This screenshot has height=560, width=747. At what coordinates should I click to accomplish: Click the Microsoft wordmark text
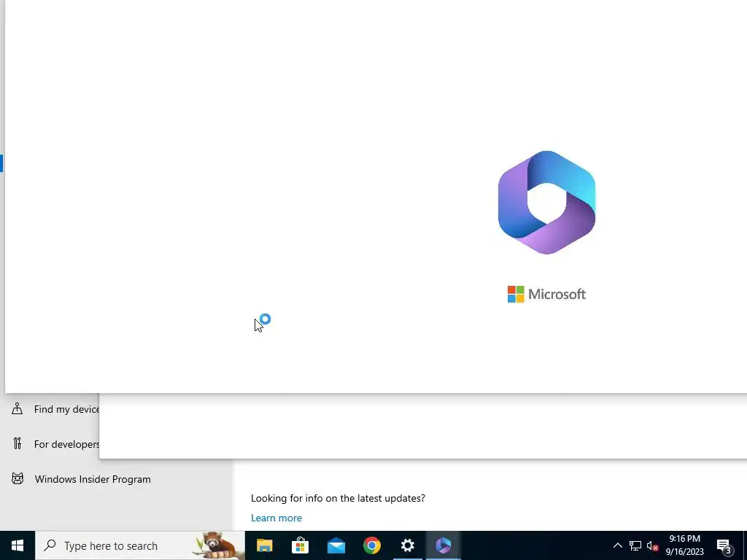[557, 295]
